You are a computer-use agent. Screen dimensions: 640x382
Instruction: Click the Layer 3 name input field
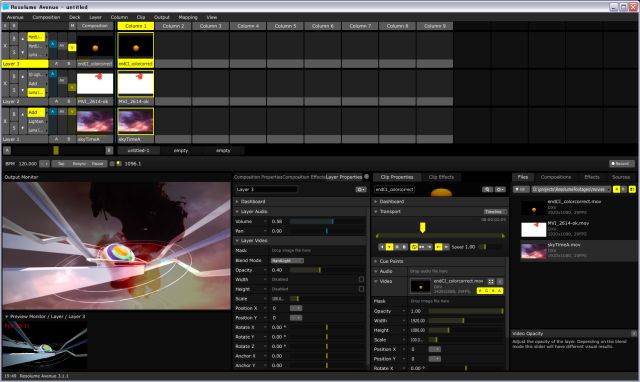tap(267, 189)
